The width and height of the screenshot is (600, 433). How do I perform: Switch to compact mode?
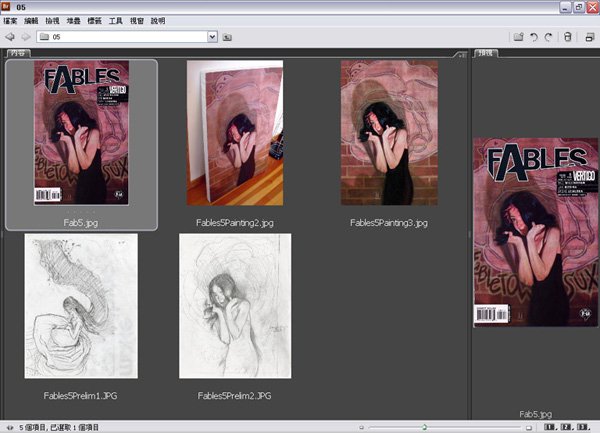tap(588, 37)
